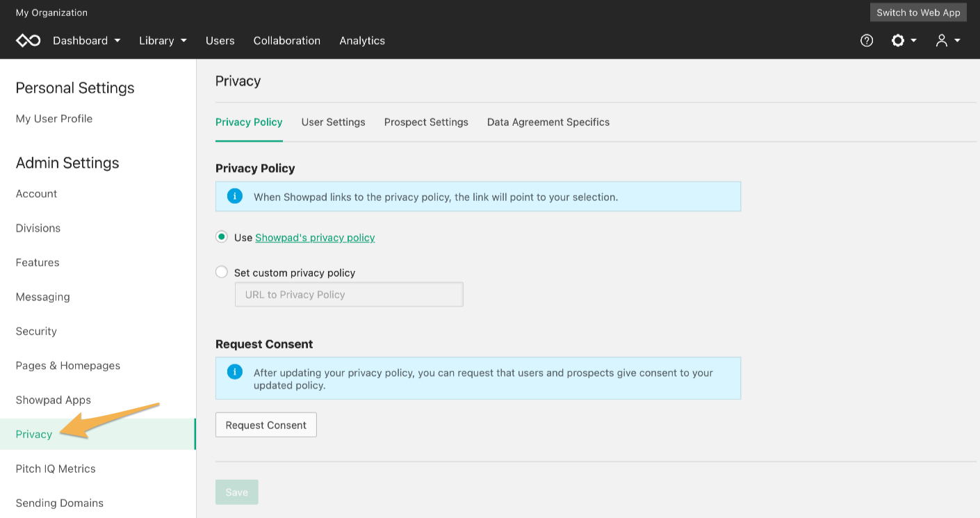
Task: Open Messaging admin settings
Action: 43,297
